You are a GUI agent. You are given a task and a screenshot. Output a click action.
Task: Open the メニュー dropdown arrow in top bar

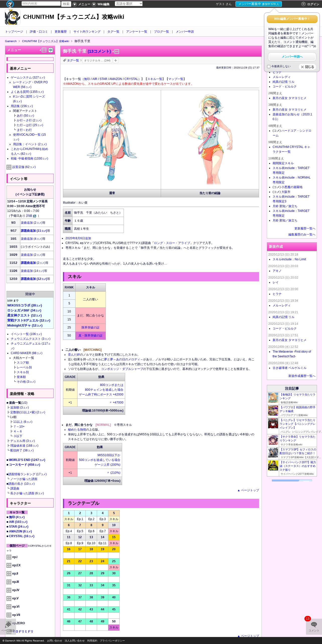(x=74, y=4)
